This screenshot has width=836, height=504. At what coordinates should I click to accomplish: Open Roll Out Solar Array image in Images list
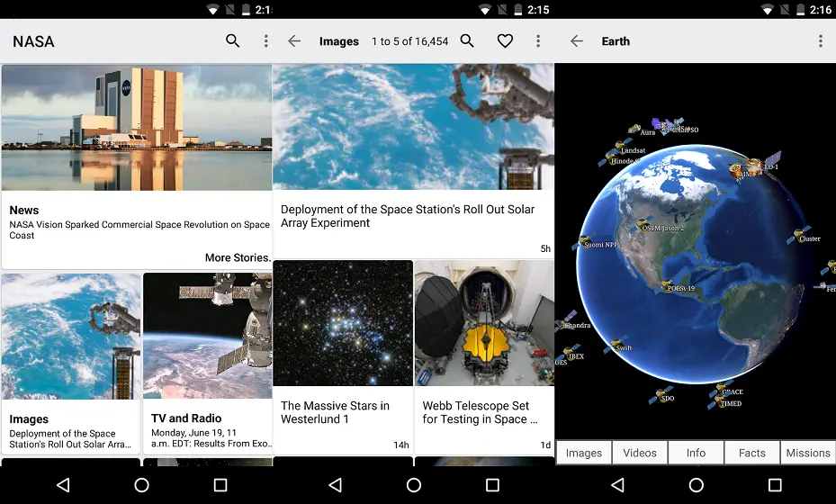coord(413,127)
